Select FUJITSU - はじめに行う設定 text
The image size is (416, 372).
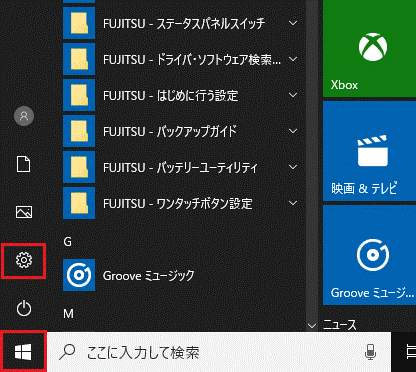[170, 96]
